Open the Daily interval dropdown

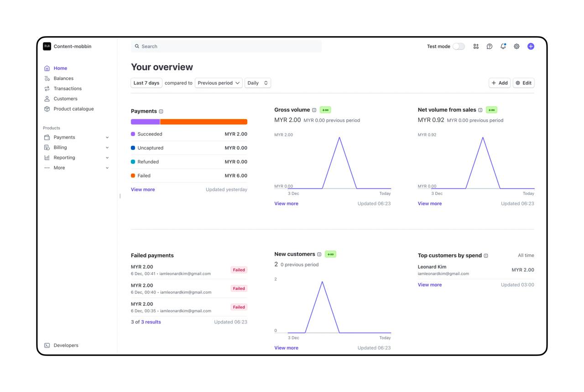coord(258,83)
